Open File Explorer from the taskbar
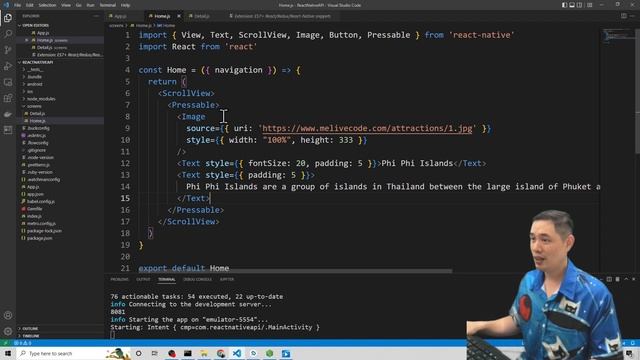 click(204, 353)
